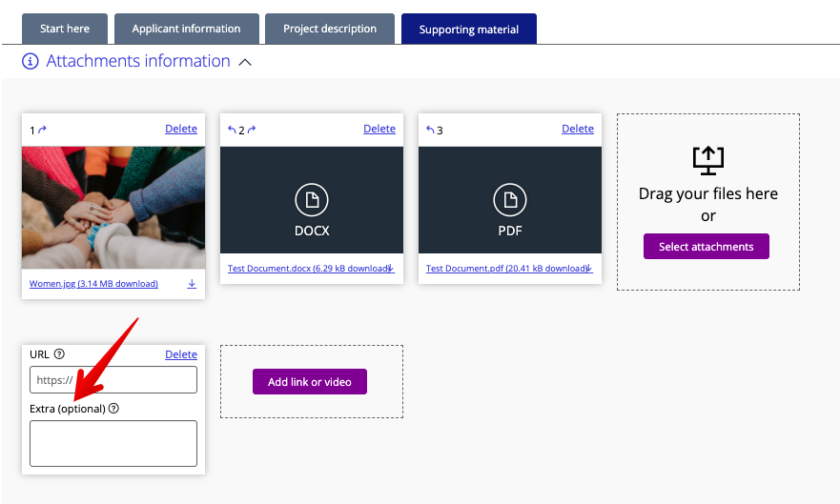Image resolution: width=840 pixels, height=504 pixels.
Task: Click the upload icon in the drop zone
Action: [x=707, y=160]
